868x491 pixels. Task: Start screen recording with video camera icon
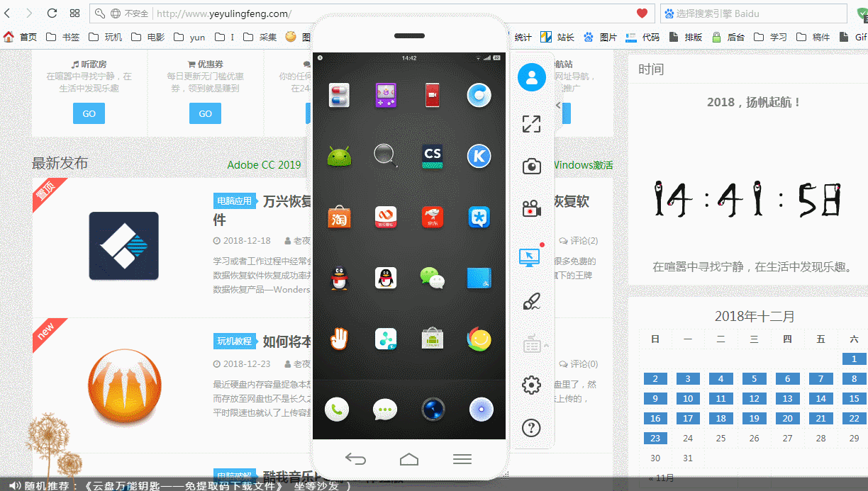tap(531, 208)
